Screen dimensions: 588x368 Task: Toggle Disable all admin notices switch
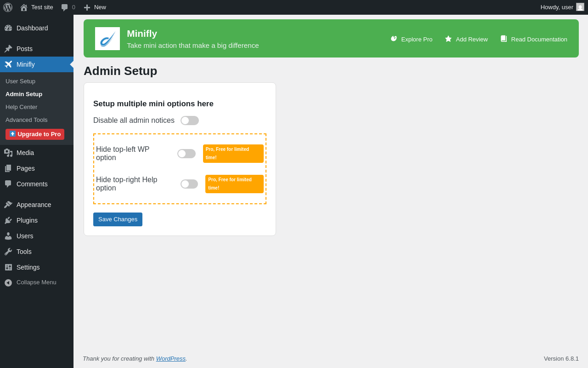click(x=190, y=121)
